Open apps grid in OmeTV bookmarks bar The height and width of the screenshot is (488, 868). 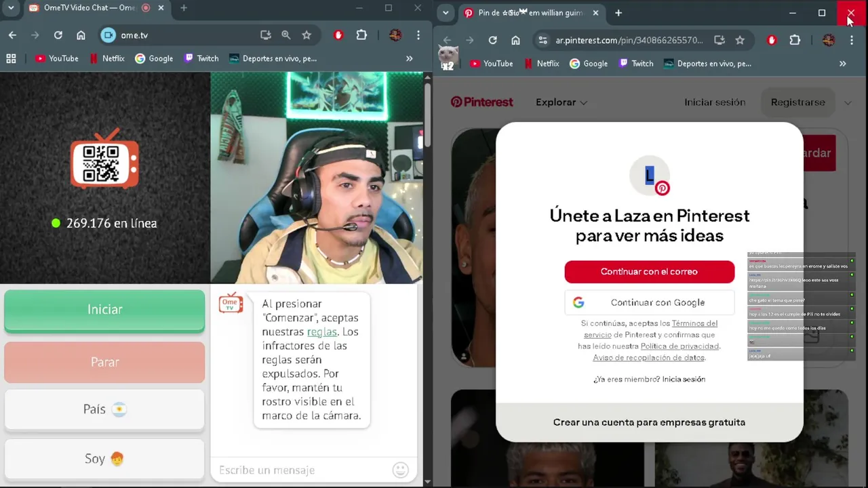tap(11, 59)
